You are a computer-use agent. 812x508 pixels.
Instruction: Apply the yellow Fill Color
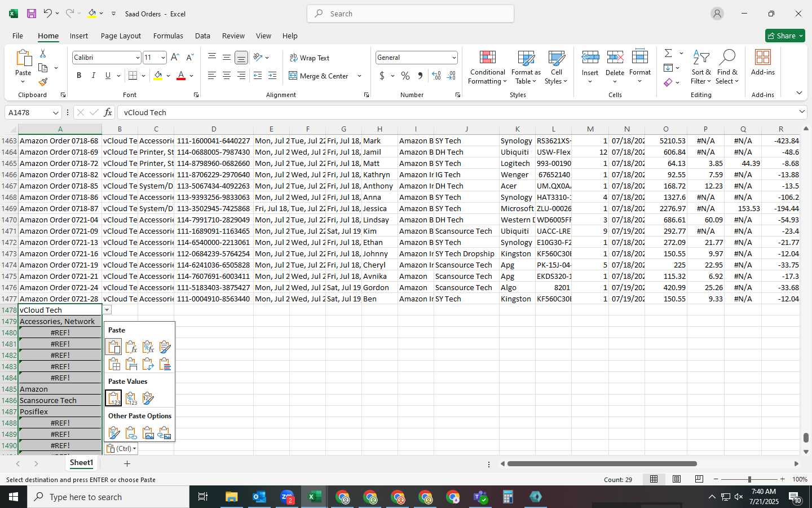pos(158,76)
